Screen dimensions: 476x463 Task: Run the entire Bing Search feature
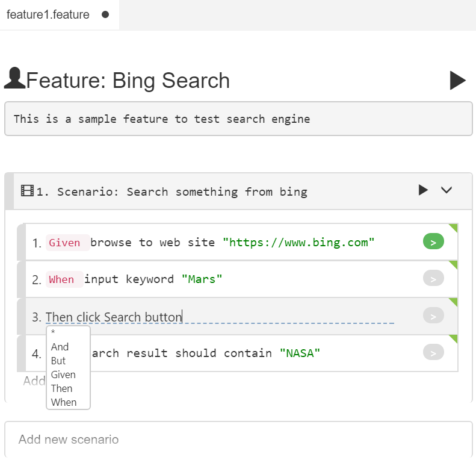coord(458,80)
